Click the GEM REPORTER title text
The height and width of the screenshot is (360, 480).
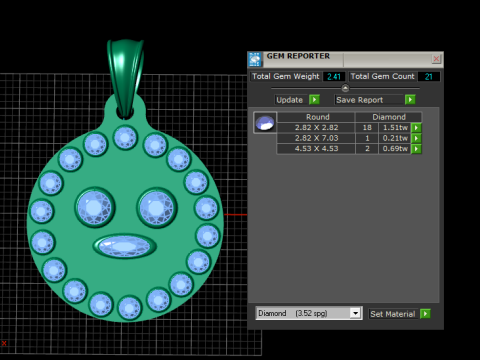(x=298, y=56)
